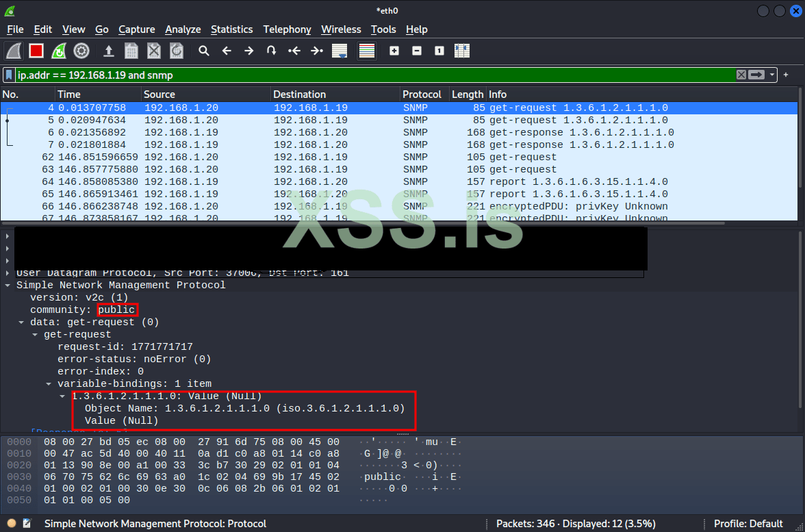The image size is (805, 532).
Task: Expand the User Datagram Protocol tree node
Action: coord(8,273)
